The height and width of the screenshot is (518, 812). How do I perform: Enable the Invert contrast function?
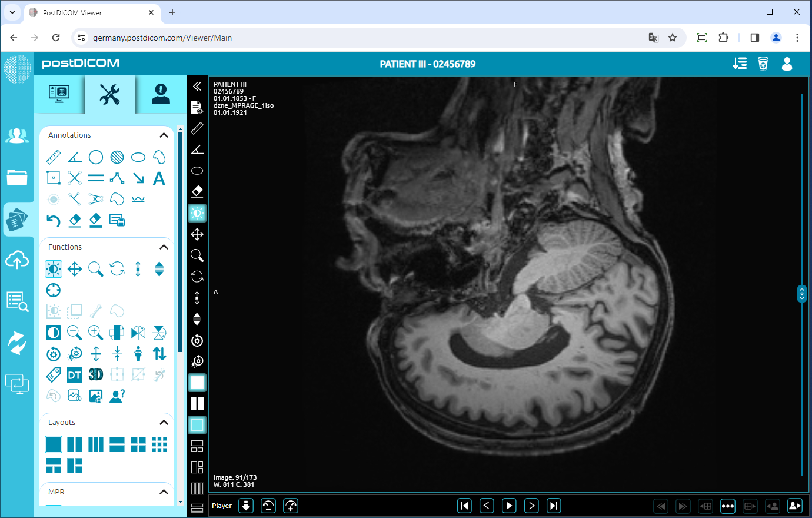tap(54, 332)
